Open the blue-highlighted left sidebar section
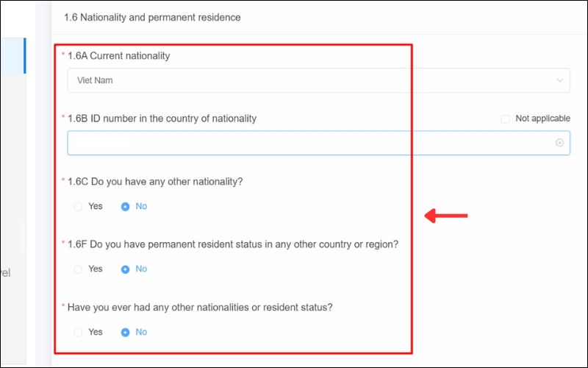 [12, 57]
